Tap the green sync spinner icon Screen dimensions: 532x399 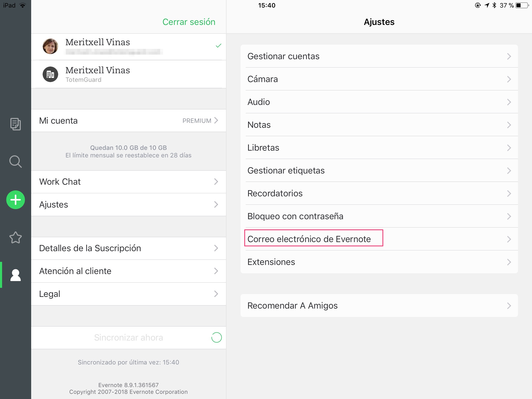pos(216,337)
